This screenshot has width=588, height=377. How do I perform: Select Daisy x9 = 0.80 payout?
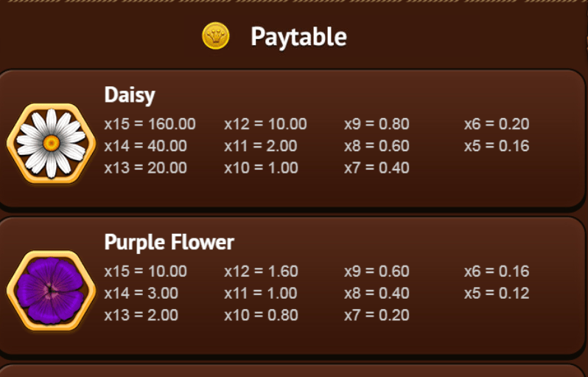377,124
